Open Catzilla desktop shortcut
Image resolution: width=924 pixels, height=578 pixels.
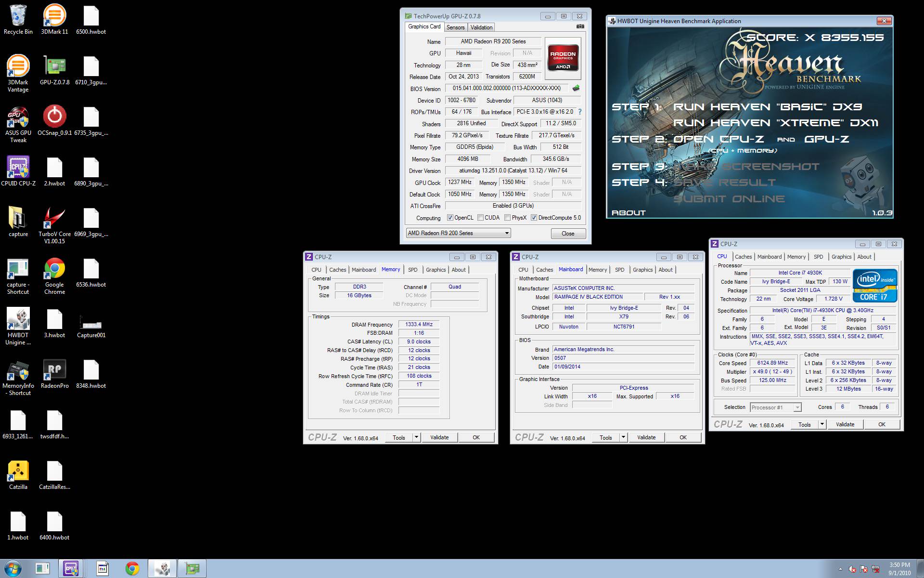[x=18, y=475]
